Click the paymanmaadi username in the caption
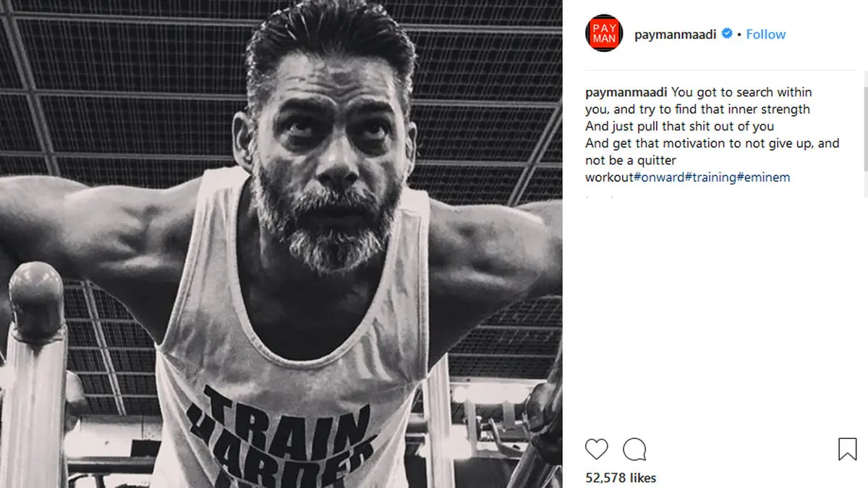The image size is (868, 488). 626,93
